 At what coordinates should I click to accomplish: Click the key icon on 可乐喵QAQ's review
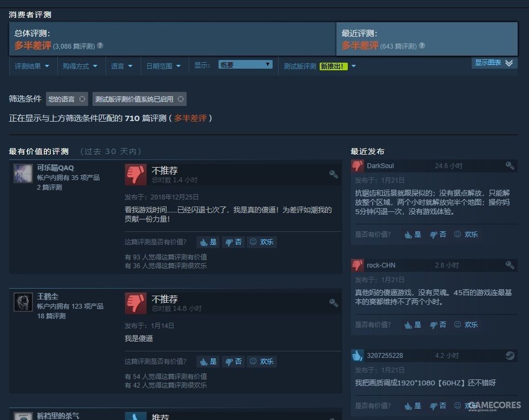pyautogui.click(x=334, y=174)
